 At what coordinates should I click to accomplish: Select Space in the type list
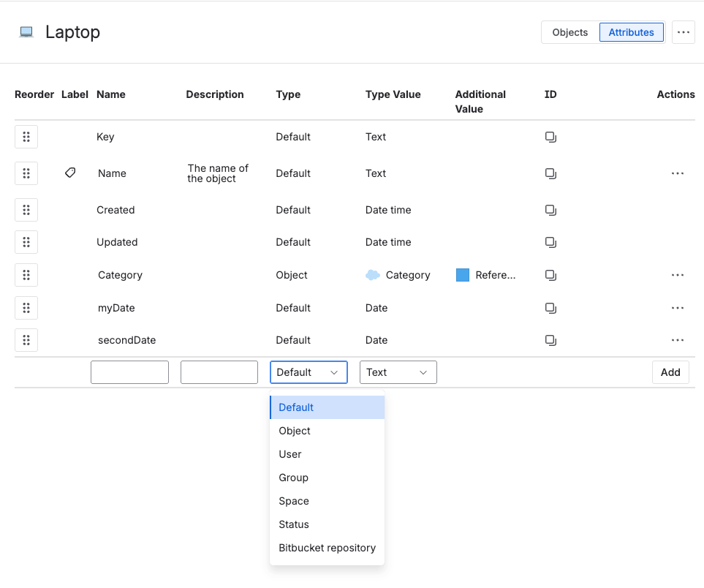click(328, 501)
